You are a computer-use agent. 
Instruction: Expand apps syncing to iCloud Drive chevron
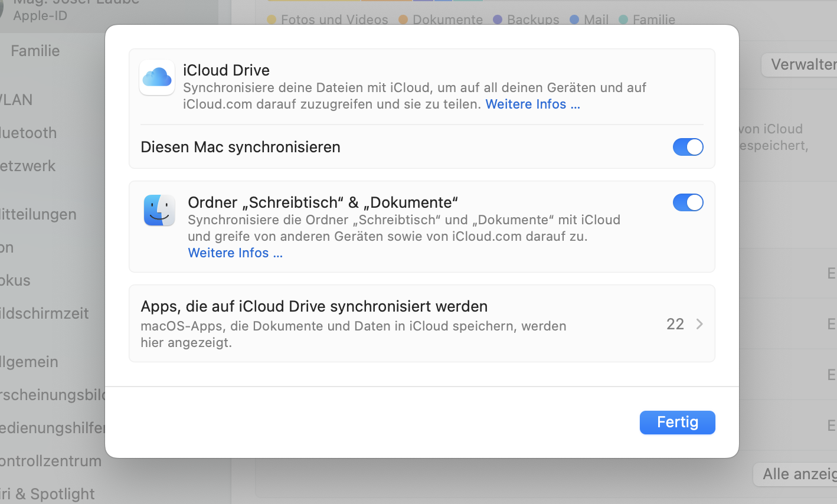[x=699, y=324]
